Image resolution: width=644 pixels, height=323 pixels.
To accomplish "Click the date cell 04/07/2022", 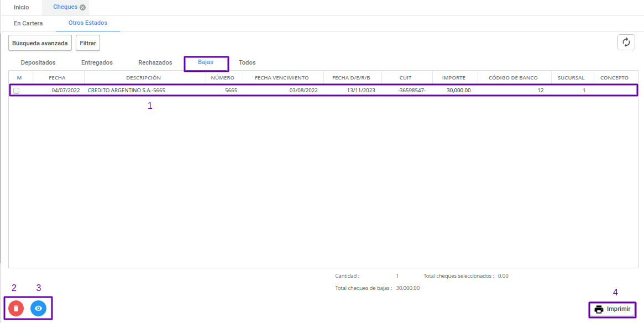I will [66, 91].
